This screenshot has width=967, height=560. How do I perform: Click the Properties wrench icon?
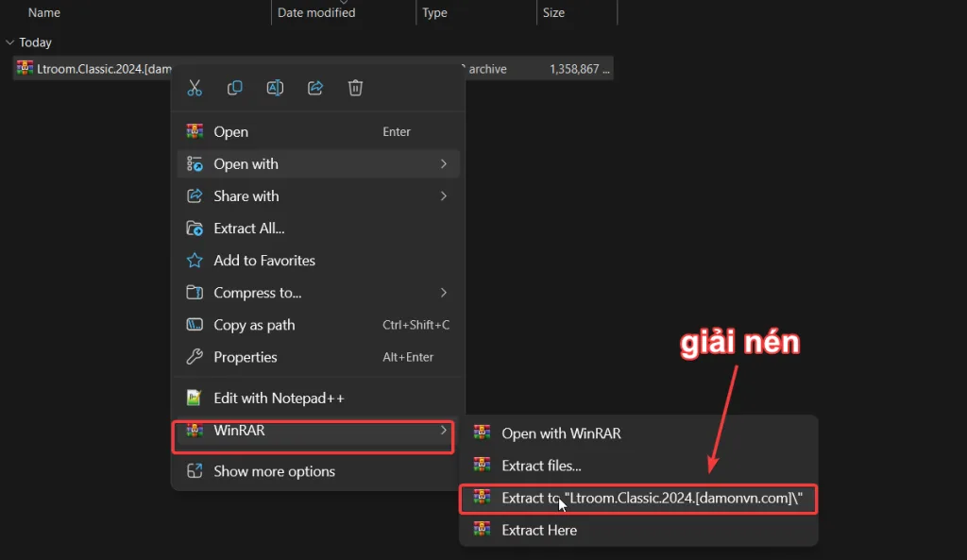[x=195, y=357]
